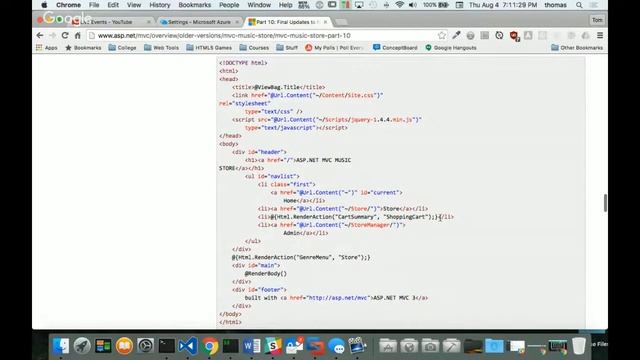Viewport: 640px width, 360px height.
Task: Click the thomas user name in menu bar
Action: click(x=555, y=5)
